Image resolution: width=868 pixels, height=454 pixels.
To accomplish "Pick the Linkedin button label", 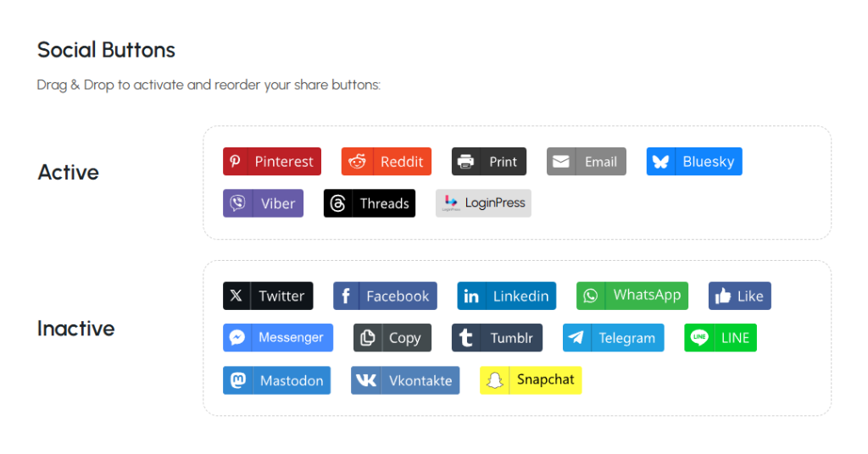I will point(521,296).
